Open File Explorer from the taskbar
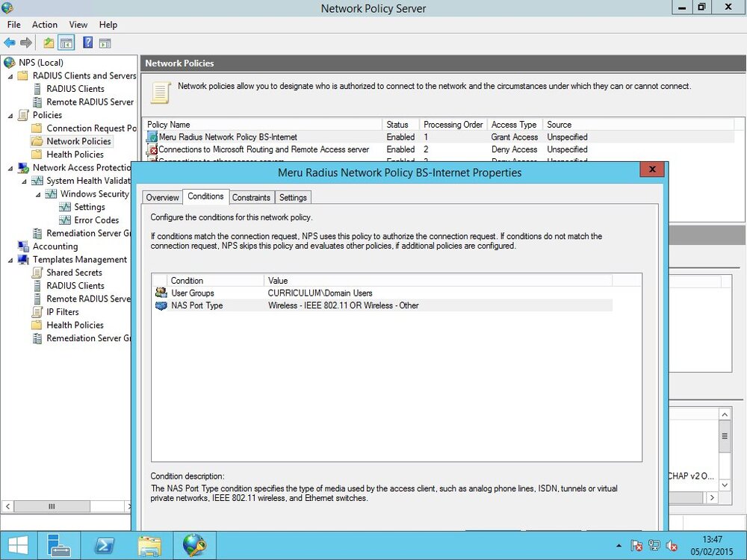Screen dimensions: 747x560 [x=149, y=545]
